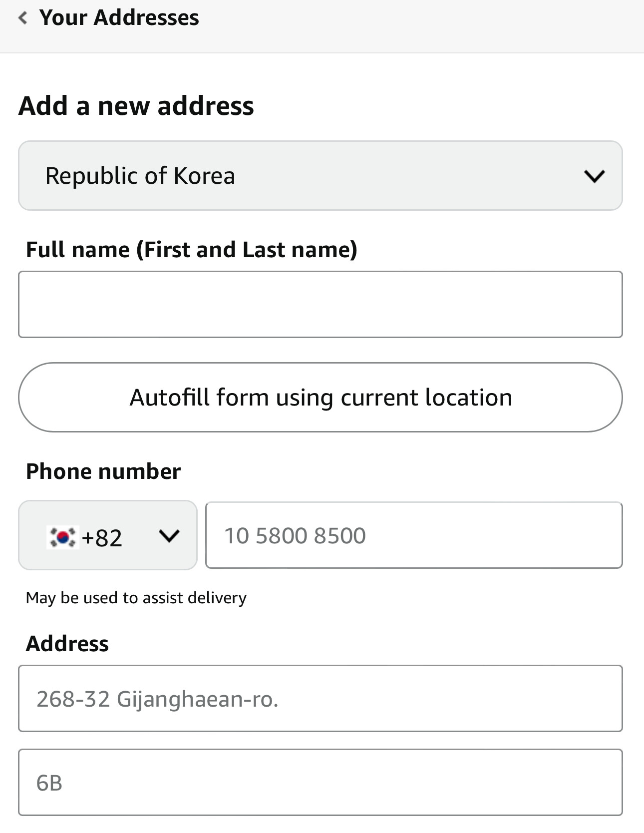The width and height of the screenshot is (644, 833).
Task: Click the Add a new address heading
Action: pos(136,106)
